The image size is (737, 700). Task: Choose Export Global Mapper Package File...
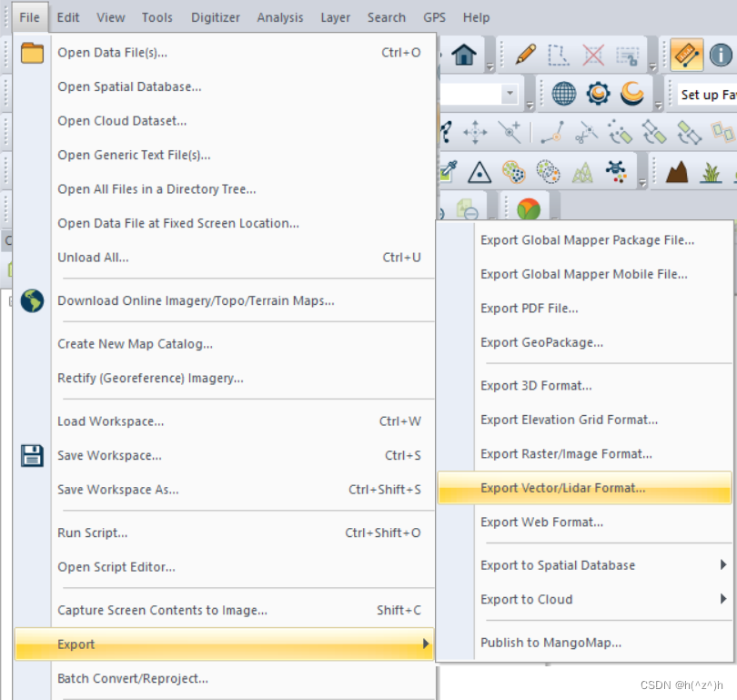[x=584, y=240]
